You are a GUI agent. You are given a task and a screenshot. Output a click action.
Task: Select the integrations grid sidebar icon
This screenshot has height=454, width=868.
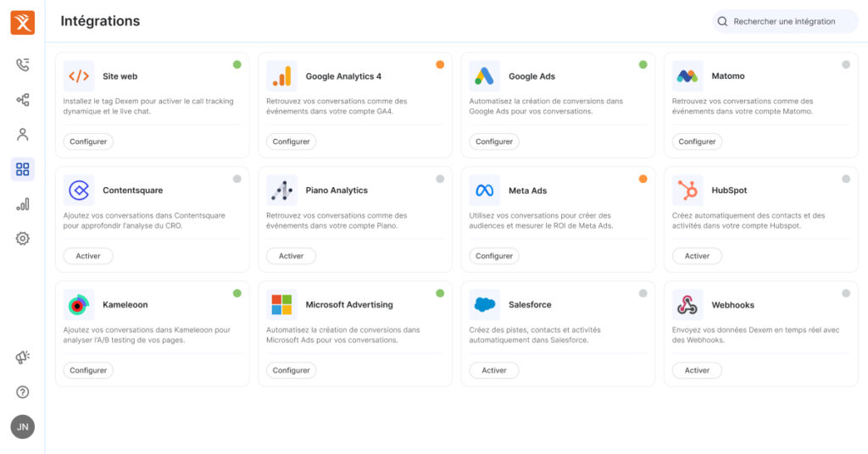point(23,169)
